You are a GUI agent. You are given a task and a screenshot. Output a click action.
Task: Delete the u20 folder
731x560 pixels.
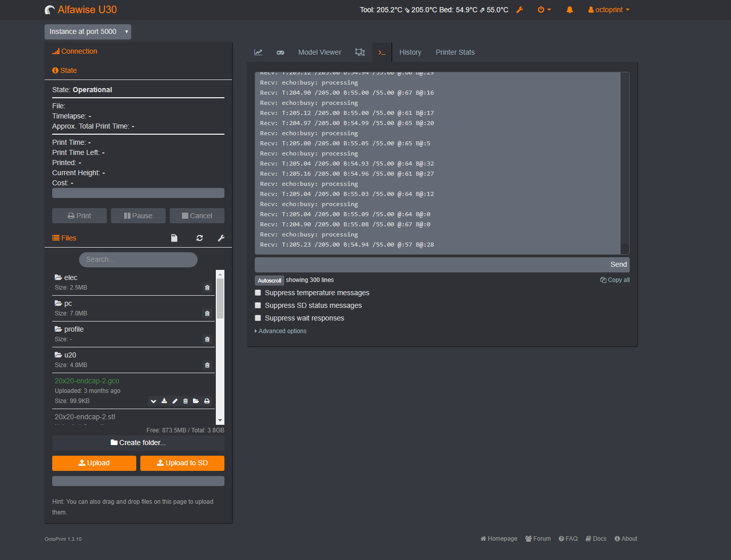[x=207, y=365]
